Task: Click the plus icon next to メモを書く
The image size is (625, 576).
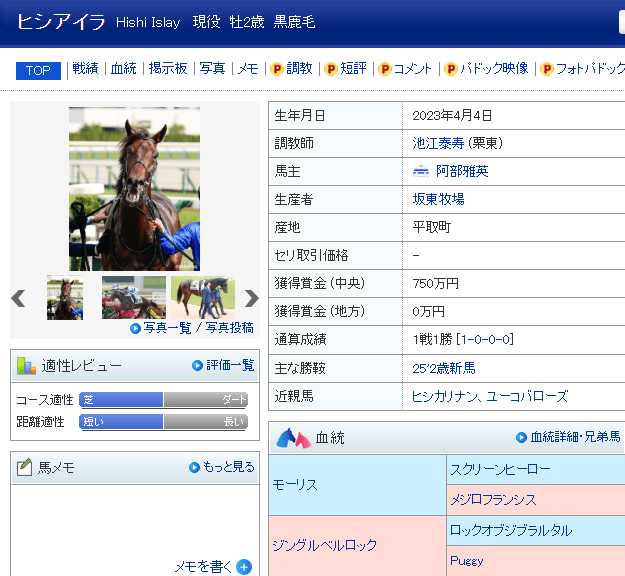Action: pyautogui.click(x=244, y=567)
